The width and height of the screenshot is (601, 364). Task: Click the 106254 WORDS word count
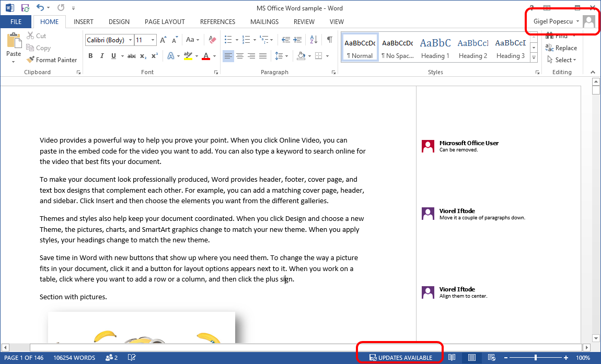coord(74,358)
